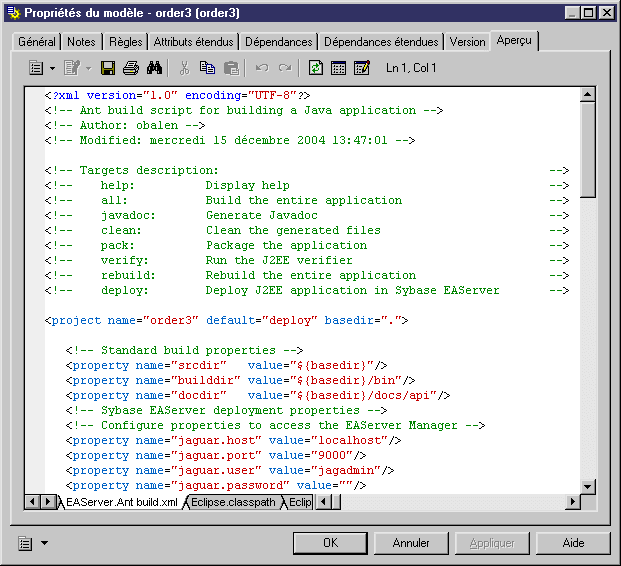This screenshot has height=566, width=621.
Task: Switch to the Général tab
Action: [x=37, y=42]
